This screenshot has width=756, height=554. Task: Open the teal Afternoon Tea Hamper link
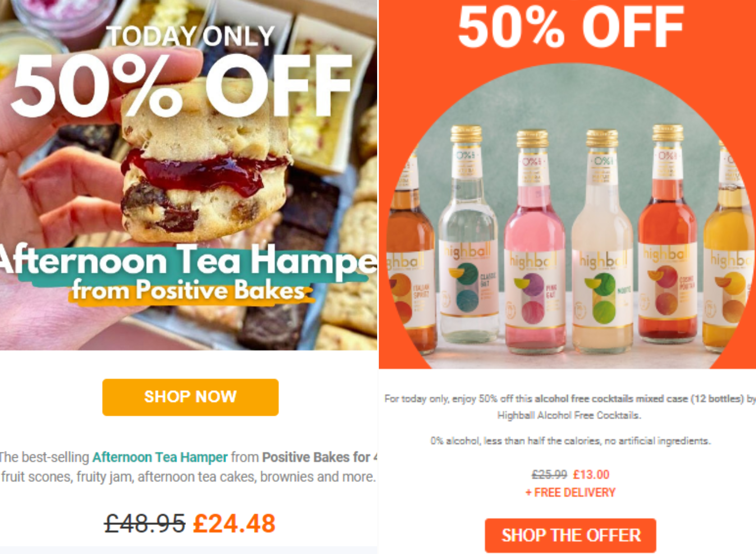160,457
